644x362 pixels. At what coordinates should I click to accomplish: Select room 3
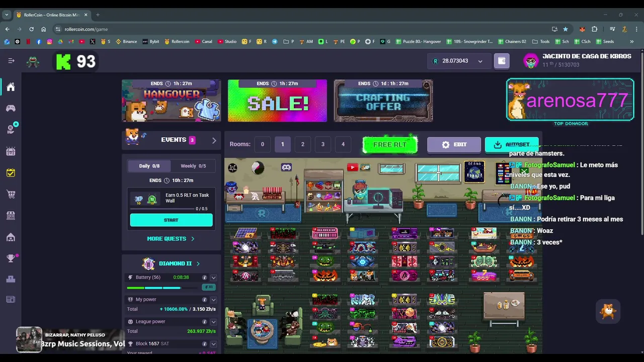323,144
